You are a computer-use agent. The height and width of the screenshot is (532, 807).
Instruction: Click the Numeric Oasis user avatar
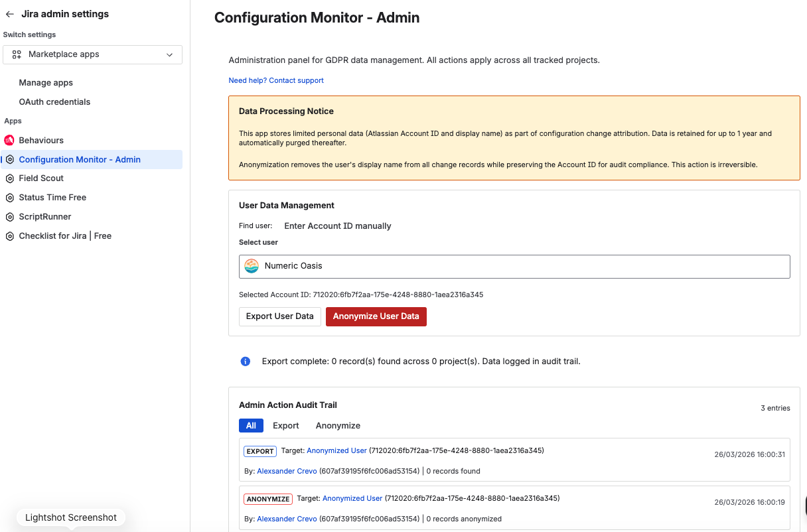tap(251, 265)
